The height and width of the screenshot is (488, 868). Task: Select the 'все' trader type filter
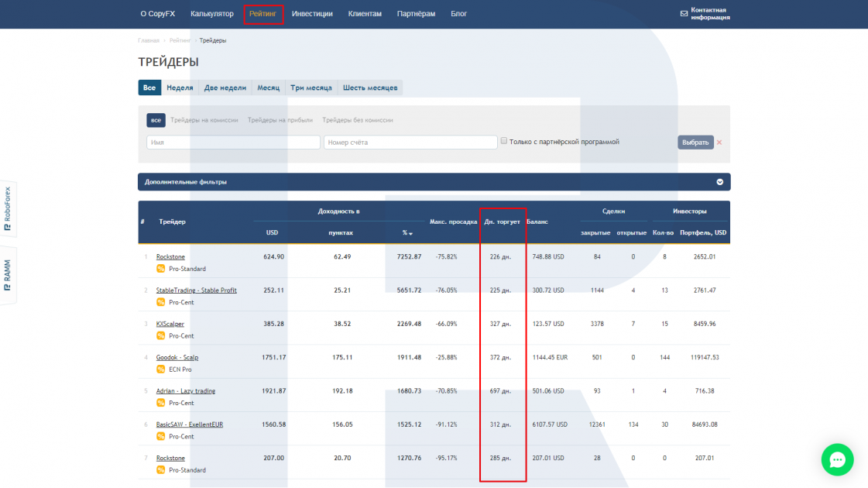click(156, 120)
